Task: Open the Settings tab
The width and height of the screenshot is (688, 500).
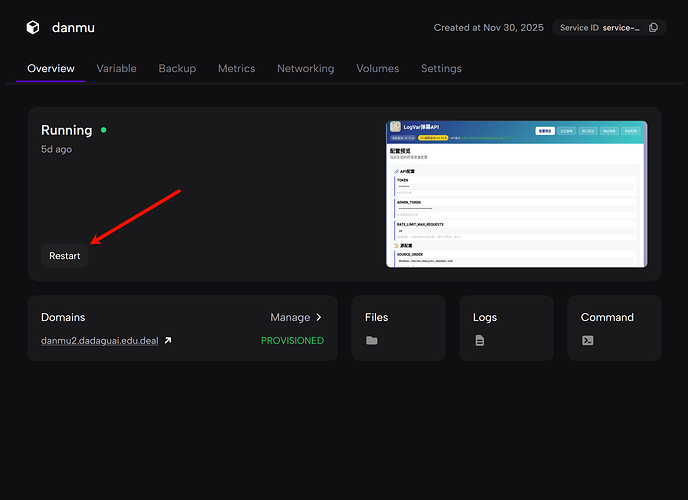Action: (441, 69)
